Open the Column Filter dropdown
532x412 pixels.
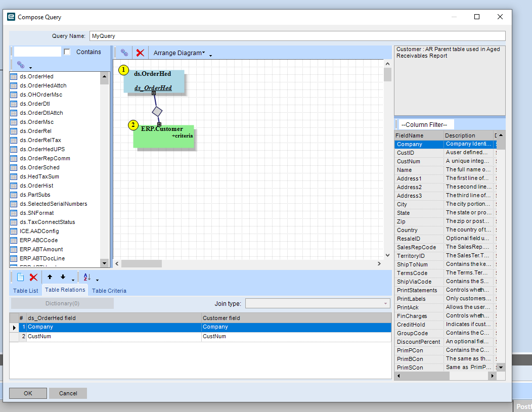pos(424,124)
